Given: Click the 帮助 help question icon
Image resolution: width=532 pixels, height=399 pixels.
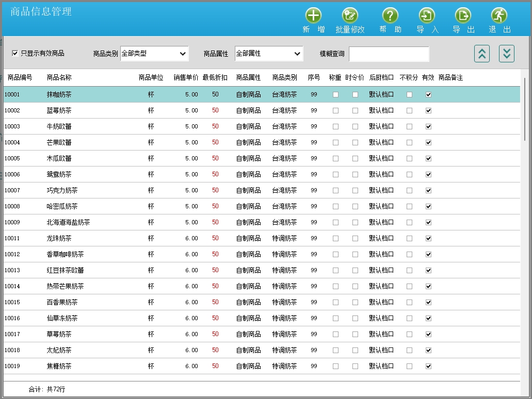Looking at the screenshot, I should pos(390,15).
